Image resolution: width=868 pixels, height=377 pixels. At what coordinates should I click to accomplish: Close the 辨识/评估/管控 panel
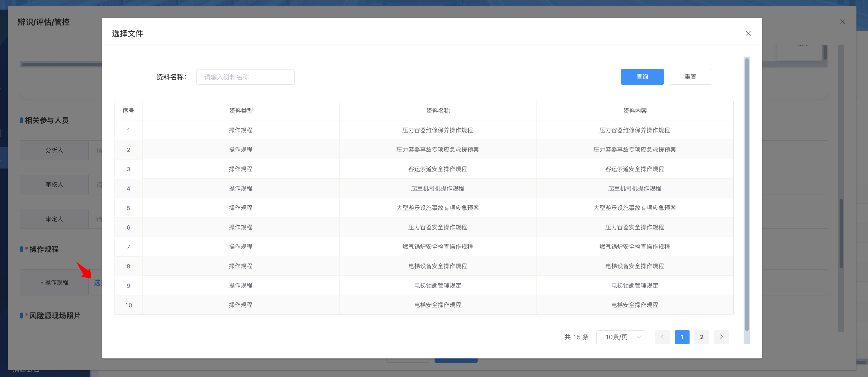coord(842,22)
